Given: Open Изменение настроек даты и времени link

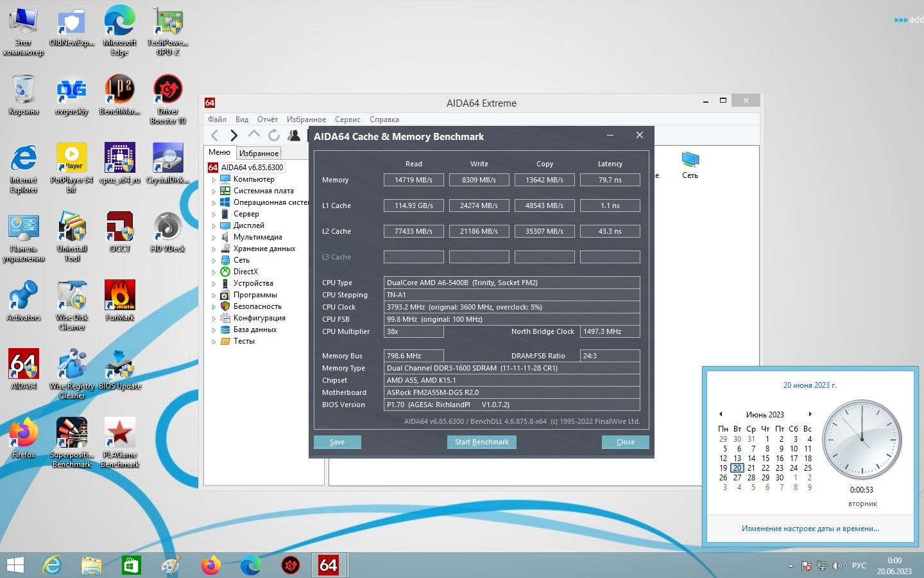Looking at the screenshot, I should point(810,529).
